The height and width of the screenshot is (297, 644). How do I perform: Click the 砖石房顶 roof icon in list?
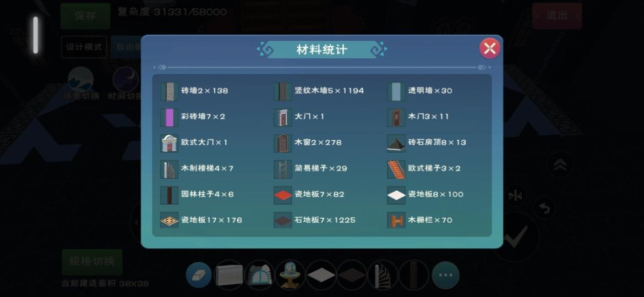pos(396,143)
